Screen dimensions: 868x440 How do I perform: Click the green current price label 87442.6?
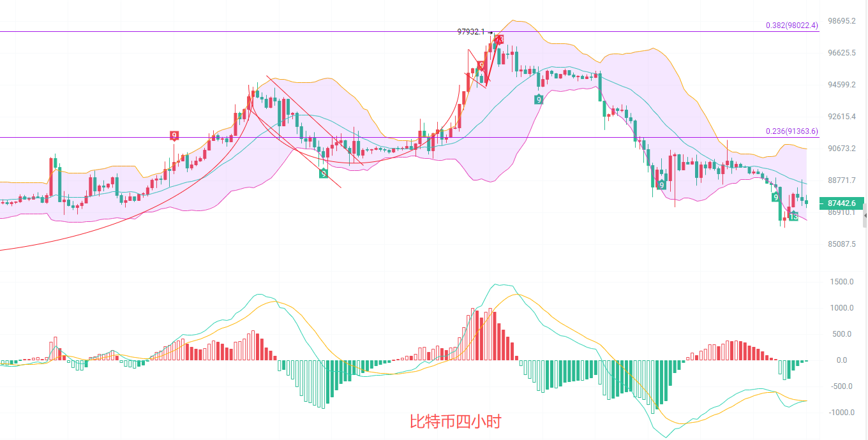click(842, 203)
